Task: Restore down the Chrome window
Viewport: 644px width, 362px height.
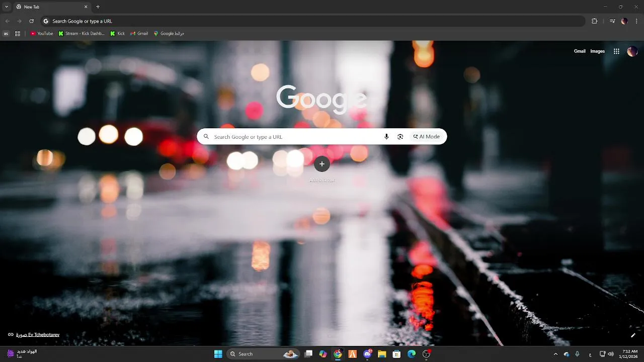Action: (x=620, y=7)
